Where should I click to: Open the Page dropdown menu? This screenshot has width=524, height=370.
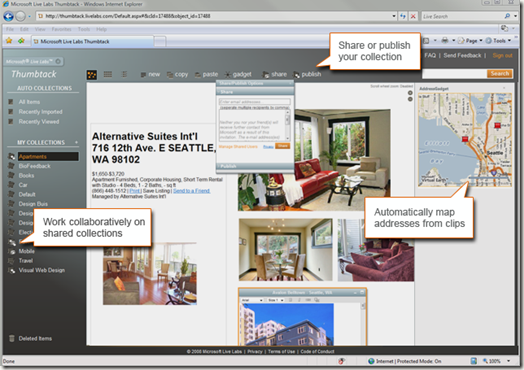pyautogui.click(x=470, y=41)
